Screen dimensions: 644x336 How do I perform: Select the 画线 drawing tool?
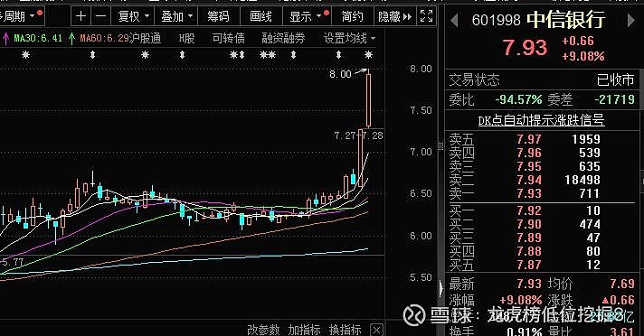(x=260, y=16)
